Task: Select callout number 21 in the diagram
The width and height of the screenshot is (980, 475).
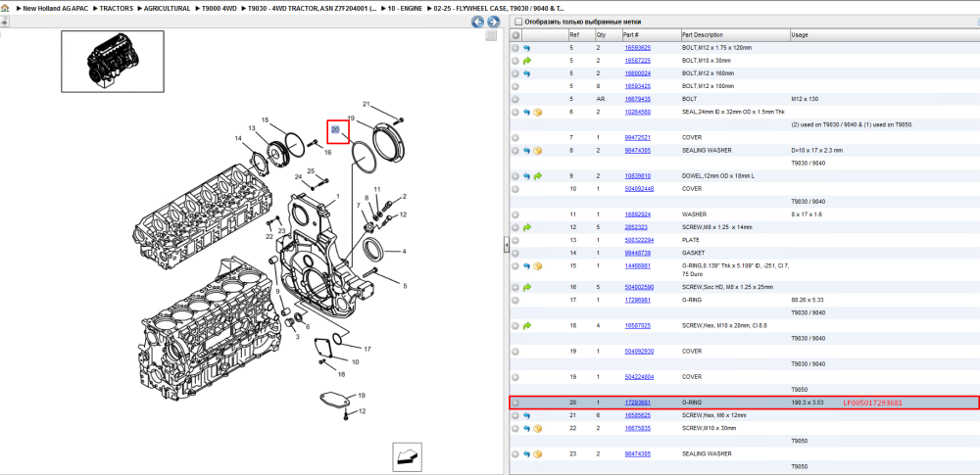Action: coord(367,105)
